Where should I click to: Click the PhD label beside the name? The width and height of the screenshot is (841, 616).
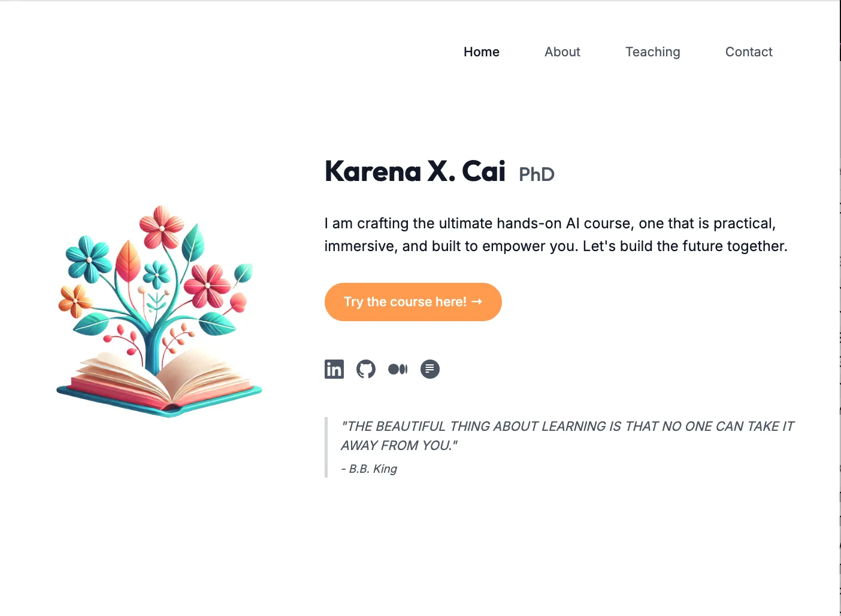[537, 174]
